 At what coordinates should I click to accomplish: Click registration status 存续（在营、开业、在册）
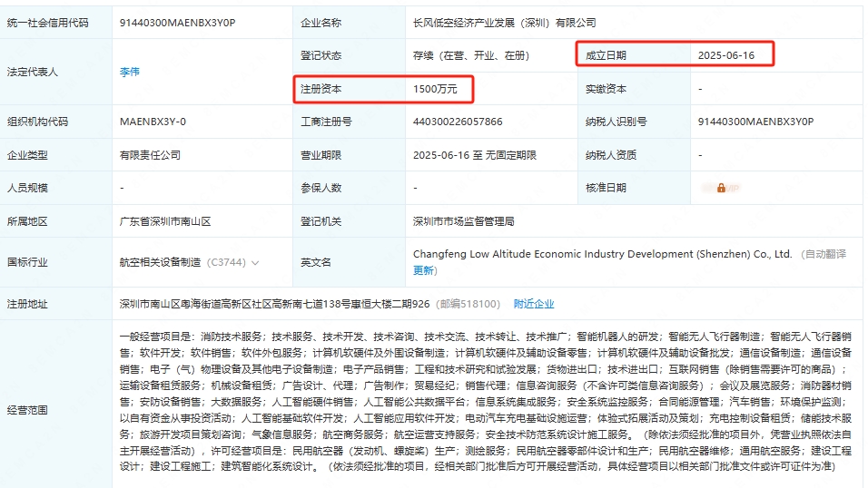click(471, 55)
